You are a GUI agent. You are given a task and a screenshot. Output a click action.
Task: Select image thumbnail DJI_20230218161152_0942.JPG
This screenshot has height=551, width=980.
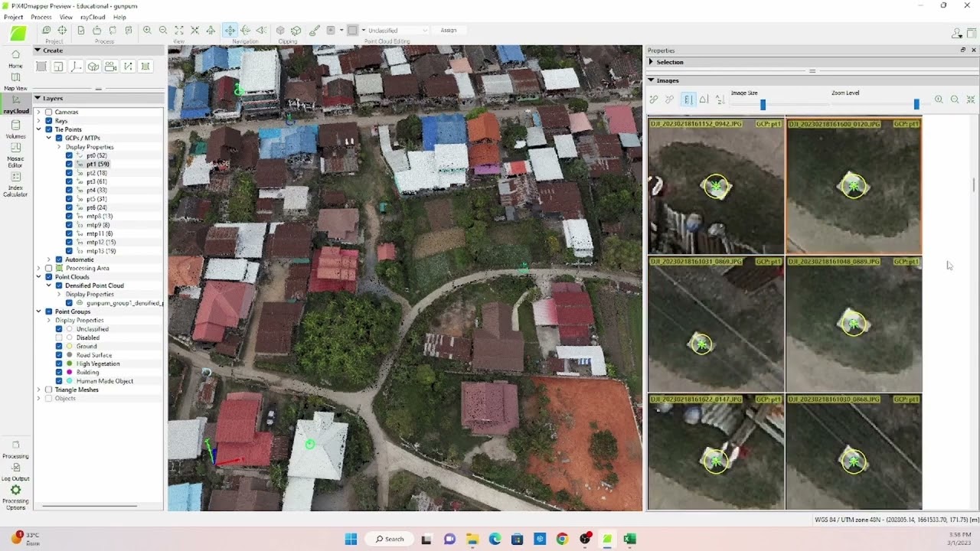click(716, 185)
